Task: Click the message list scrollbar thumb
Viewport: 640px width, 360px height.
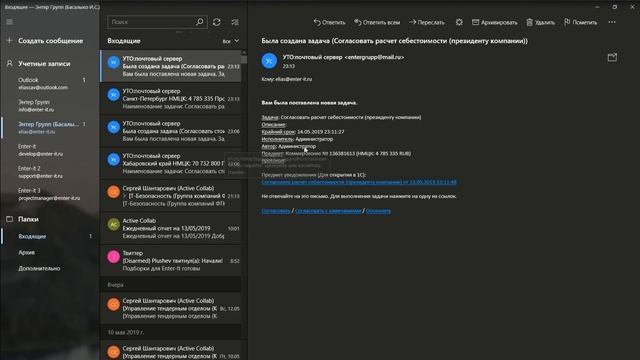Action: tap(244, 59)
